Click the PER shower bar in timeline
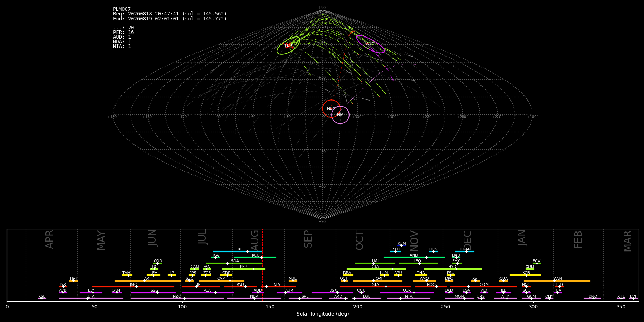This screenshot has width=644, height=322. pos(244,269)
